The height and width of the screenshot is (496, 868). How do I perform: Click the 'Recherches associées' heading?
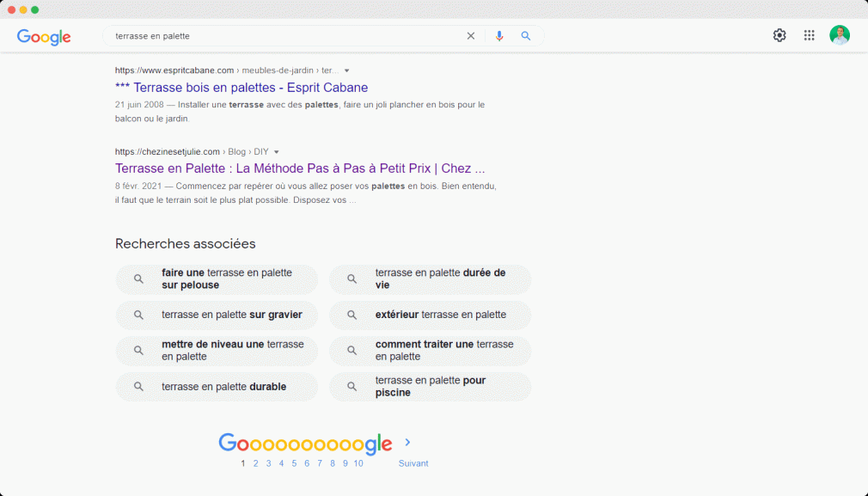point(186,243)
